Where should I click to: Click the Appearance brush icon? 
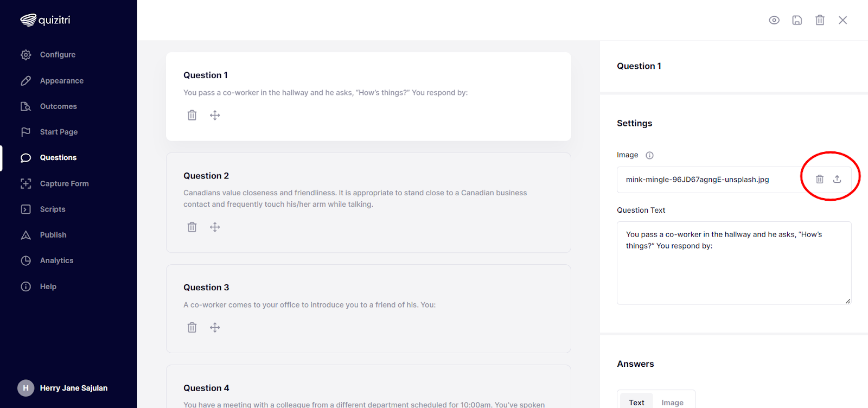[x=25, y=81]
